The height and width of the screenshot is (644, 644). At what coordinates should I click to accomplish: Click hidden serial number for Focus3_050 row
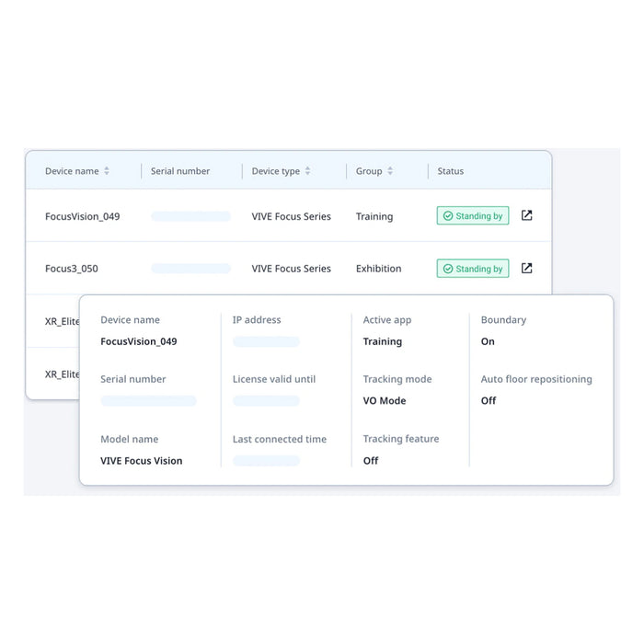click(x=190, y=269)
